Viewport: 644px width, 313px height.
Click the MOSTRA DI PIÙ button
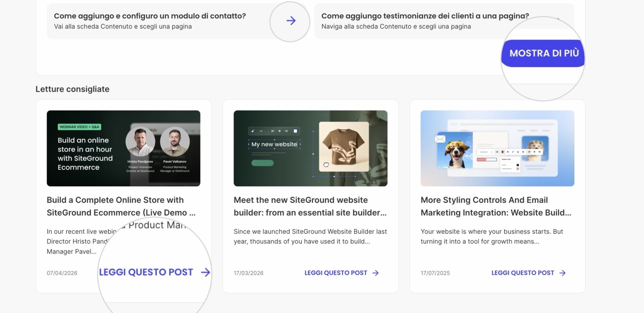pyautogui.click(x=543, y=53)
